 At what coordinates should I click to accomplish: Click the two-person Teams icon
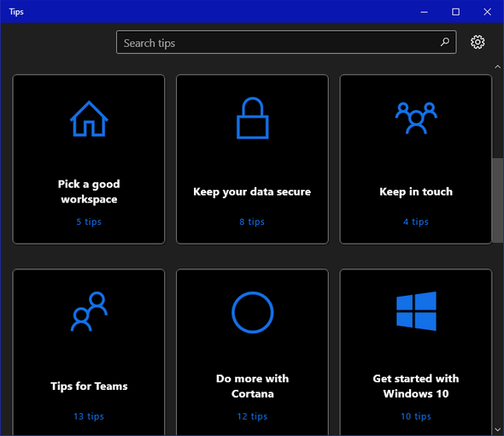point(89,311)
